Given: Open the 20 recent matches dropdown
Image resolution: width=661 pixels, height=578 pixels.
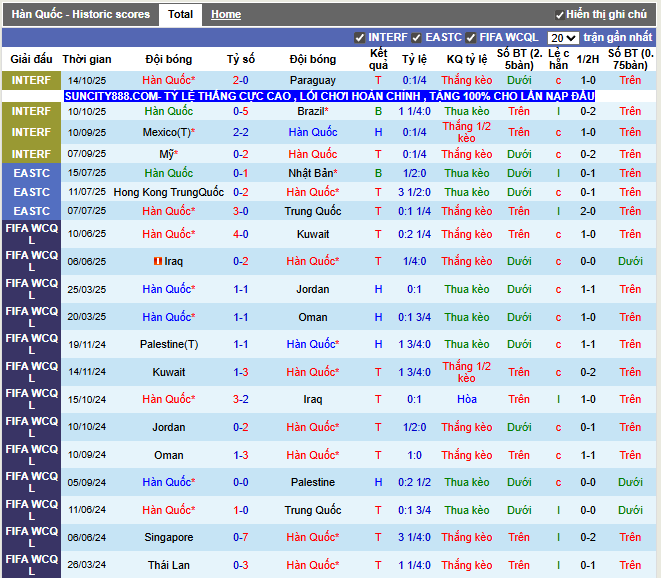Looking at the screenshot, I should tap(563, 38).
